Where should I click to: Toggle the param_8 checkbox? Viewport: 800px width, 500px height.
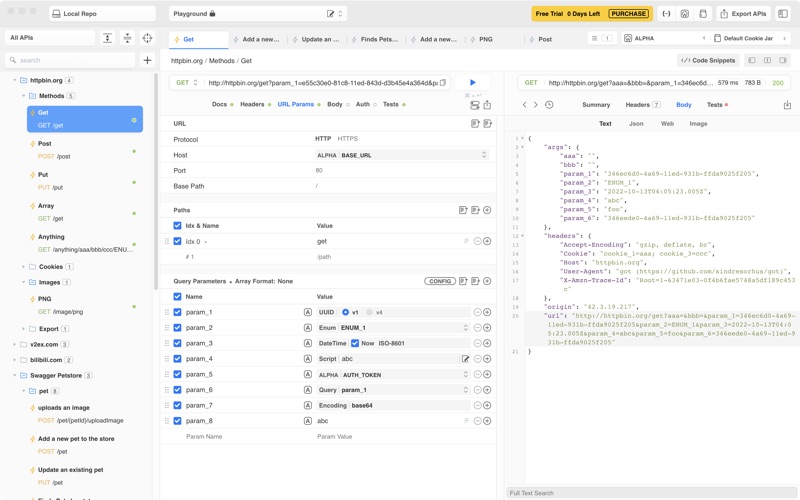(178, 421)
